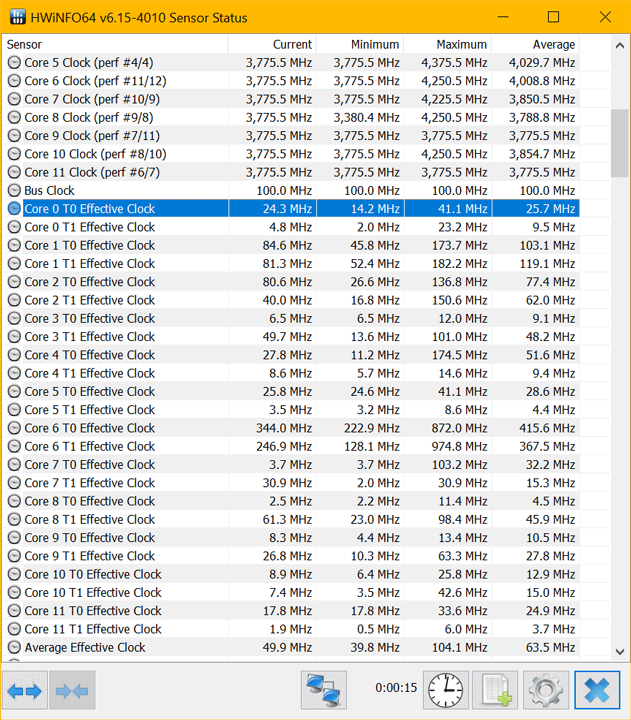Select the Core 4 T1 Effective Clock row
The height and width of the screenshot is (720, 631).
click(x=291, y=373)
